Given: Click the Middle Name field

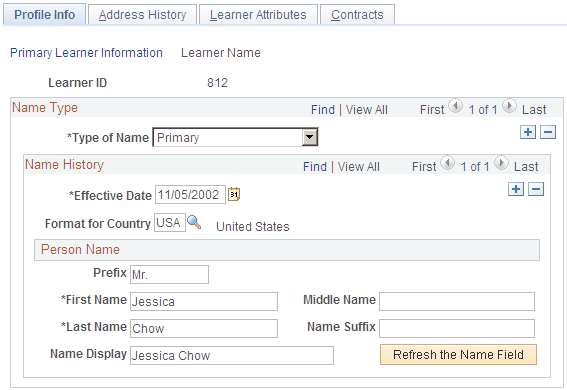Looking at the screenshot, I should 457,301.
